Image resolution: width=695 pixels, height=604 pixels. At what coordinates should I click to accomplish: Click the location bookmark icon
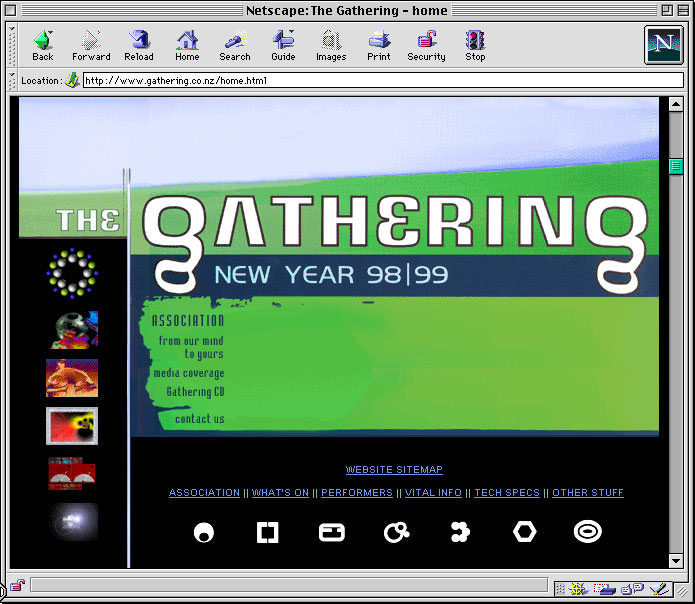pyautogui.click(x=72, y=80)
